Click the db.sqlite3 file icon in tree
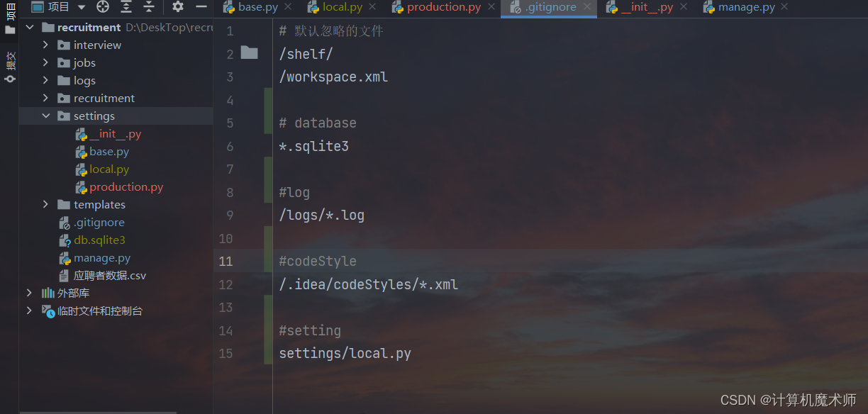This screenshot has width=868, height=414. point(65,240)
